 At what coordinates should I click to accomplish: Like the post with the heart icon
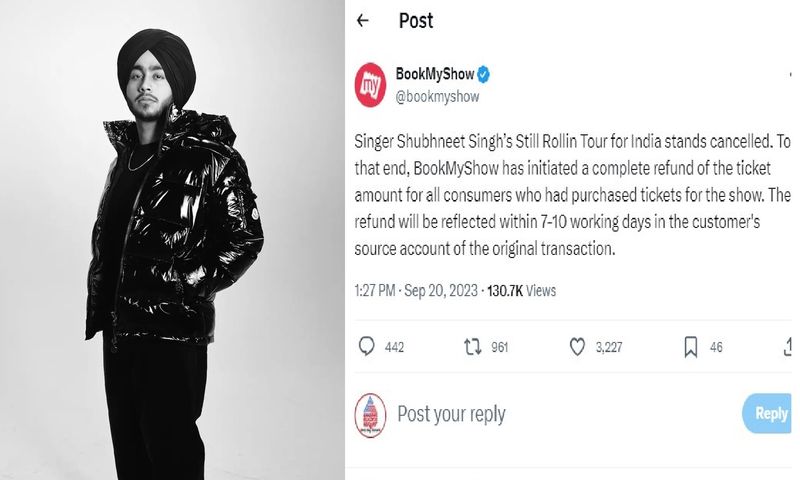pyautogui.click(x=577, y=347)
